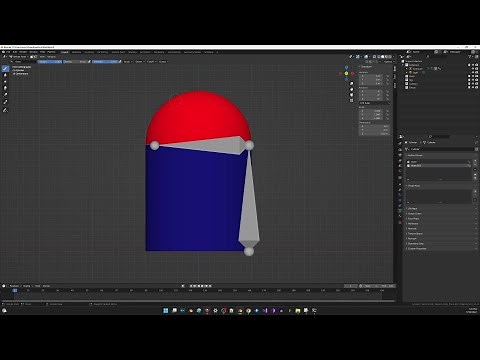Click the red X axis on navigation gizmo

point(352,73)
